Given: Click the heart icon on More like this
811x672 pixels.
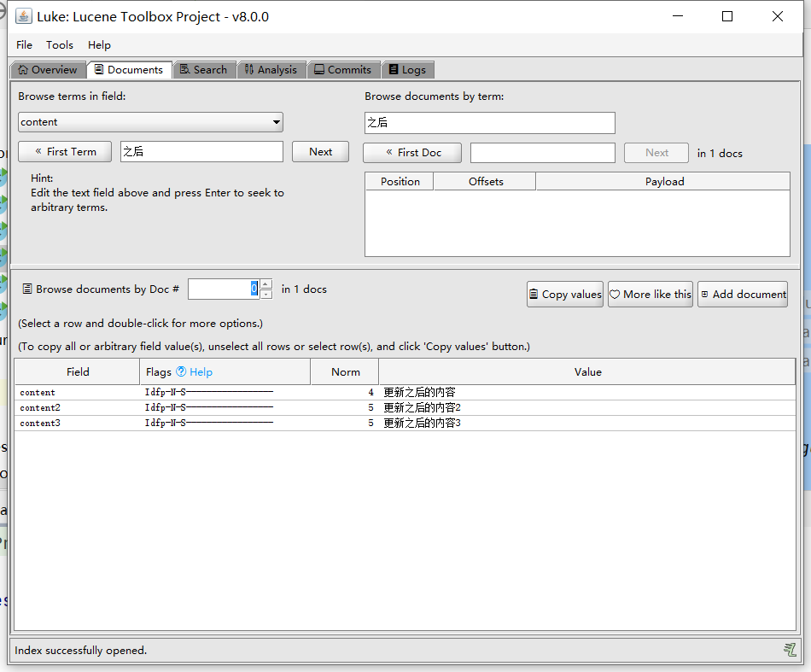Looking at the screenshot, I should [615, 295].
